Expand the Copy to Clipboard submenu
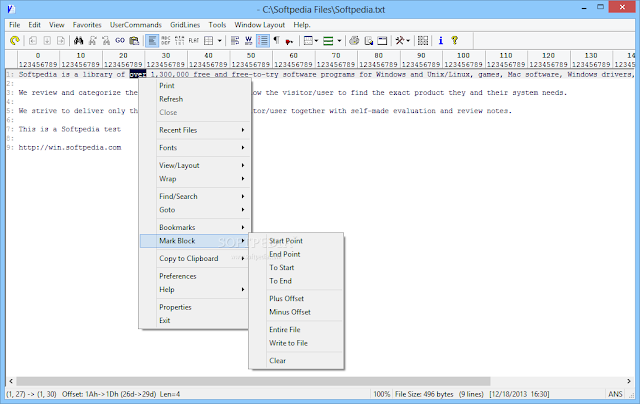Image resolution: width=640 pixels, height=404 pixels. [x=194, y=258]
